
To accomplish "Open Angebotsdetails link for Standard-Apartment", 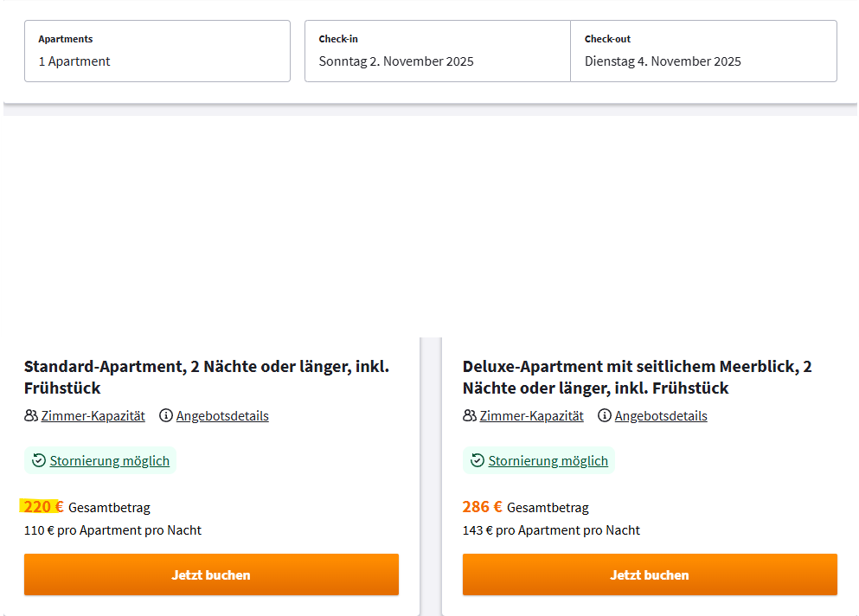I will pyautogui.click(x=222, y=416).
